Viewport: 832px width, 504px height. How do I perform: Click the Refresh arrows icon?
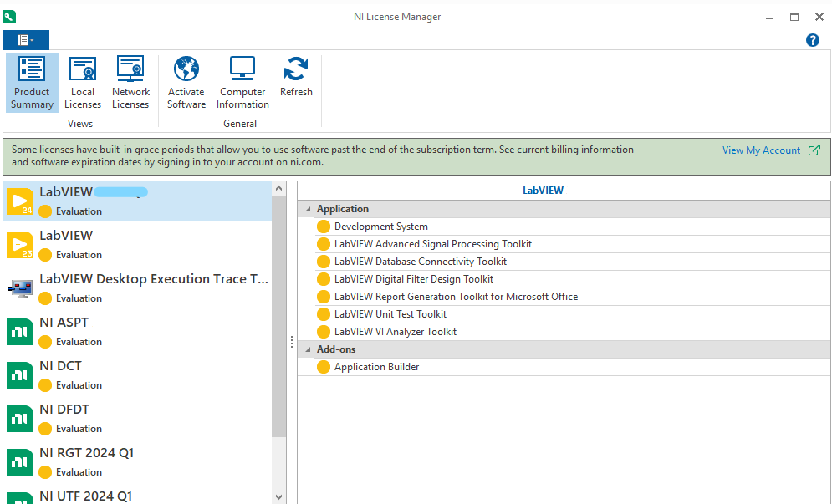click(295, 69)
